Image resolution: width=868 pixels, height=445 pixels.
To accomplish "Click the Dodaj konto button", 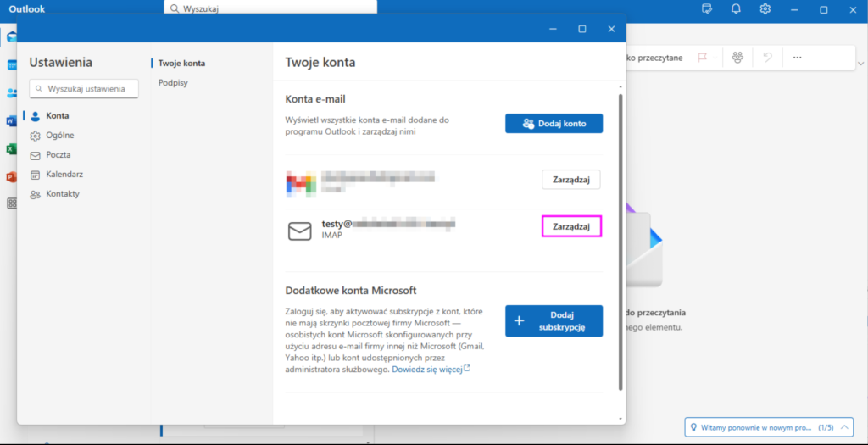I will coord(554,124).
